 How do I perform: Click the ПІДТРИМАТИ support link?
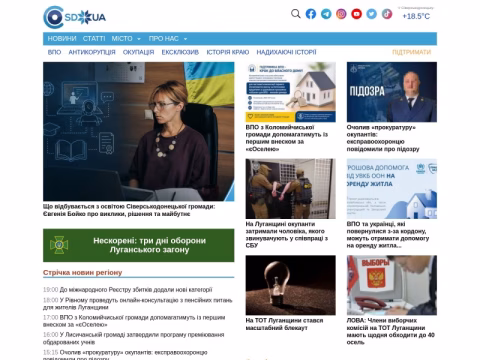(411, 52)
